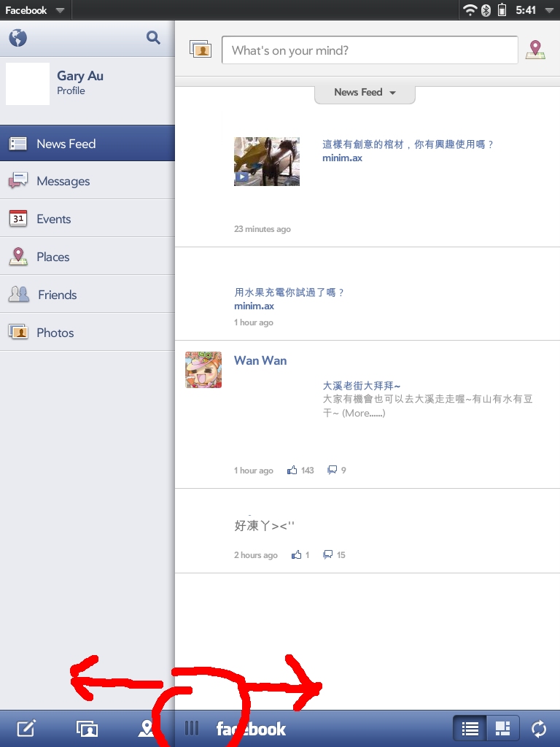Open search with the magnifier icon
Viewport: 560px width, 747px height.
153,37
